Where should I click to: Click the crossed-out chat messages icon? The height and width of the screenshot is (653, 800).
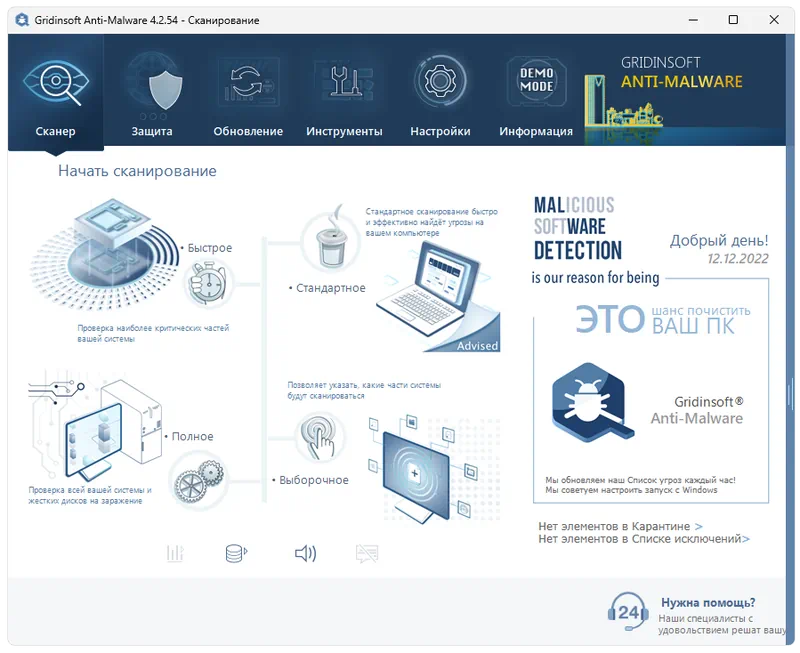point(367,553)
